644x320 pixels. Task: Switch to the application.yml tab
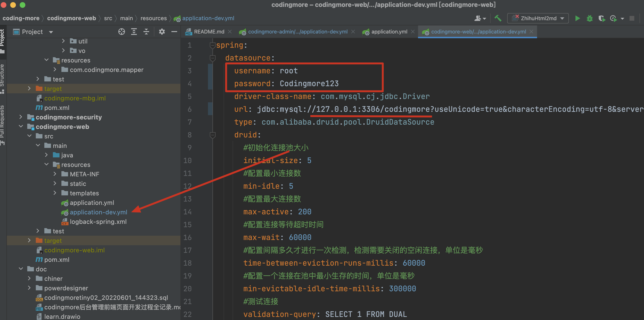[389, 32]
